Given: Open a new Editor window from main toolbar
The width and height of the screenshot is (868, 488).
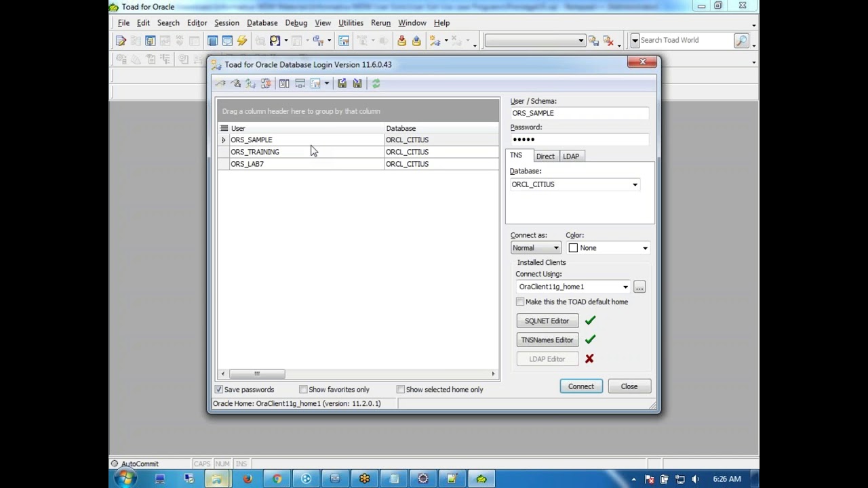Looking at the screenshot, I should pyautogui.click(x=121, y=41).
